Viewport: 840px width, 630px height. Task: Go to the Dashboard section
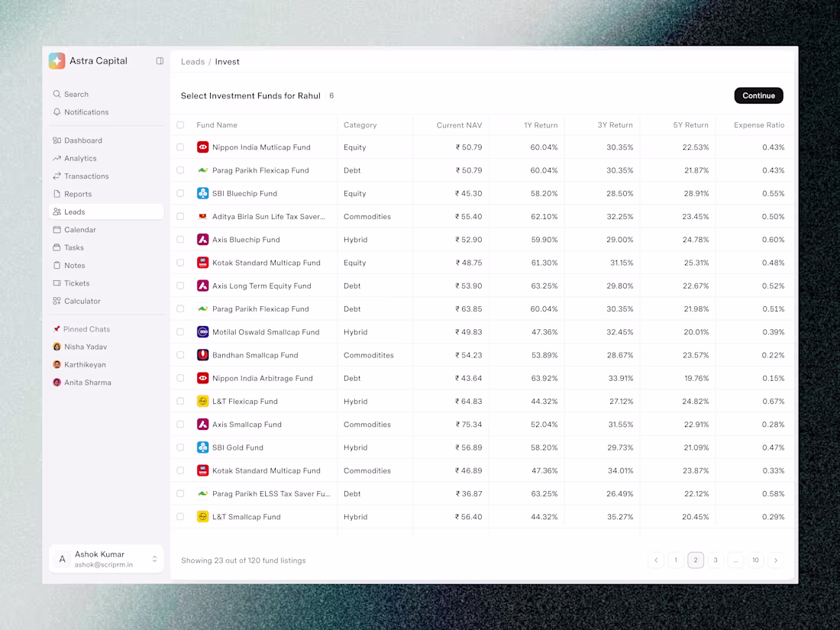point(82,141)
